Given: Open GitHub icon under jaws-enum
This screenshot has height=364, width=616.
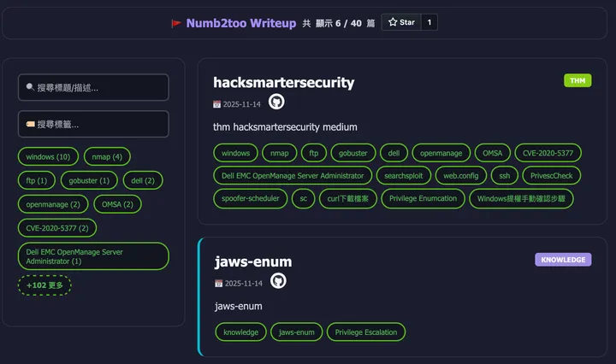Looking at the screenshot, I should 278,281.
